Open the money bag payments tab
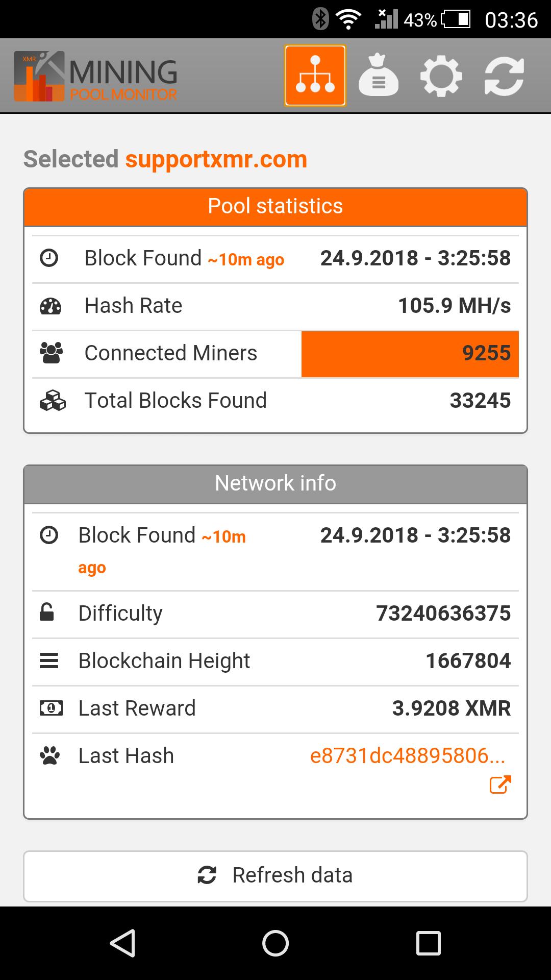The width and height of the screenshot is (551, 980). [x=379, y=76]
